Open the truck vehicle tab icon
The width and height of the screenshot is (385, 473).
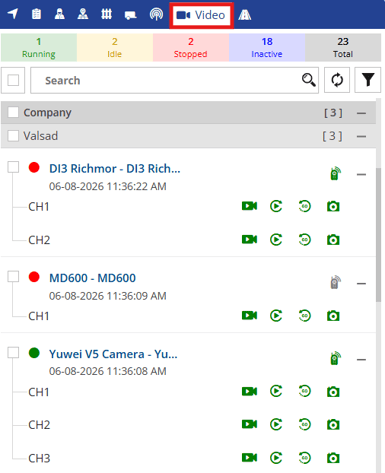(x=130, y=15)
